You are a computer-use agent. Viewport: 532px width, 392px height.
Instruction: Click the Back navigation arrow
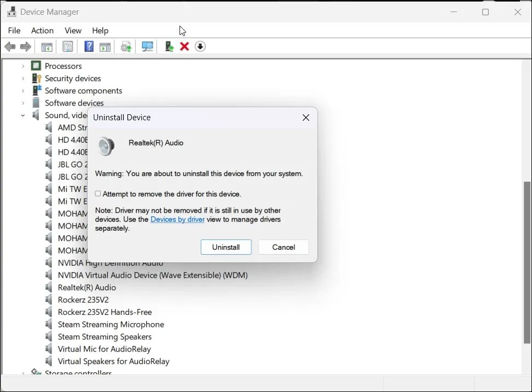pos(10,46)
